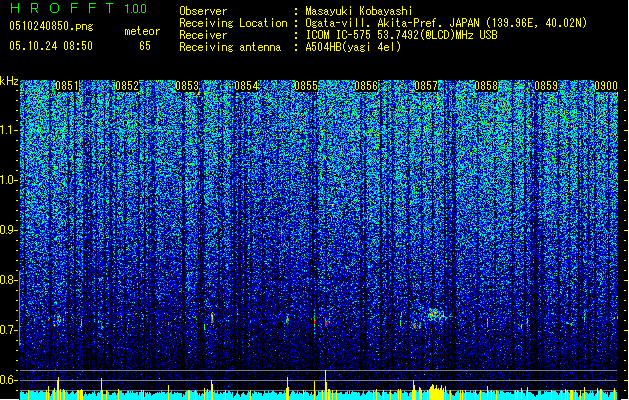Click the 1.1 kHz axis tick label
The image size is (629, 400).
tap(9, 130)
